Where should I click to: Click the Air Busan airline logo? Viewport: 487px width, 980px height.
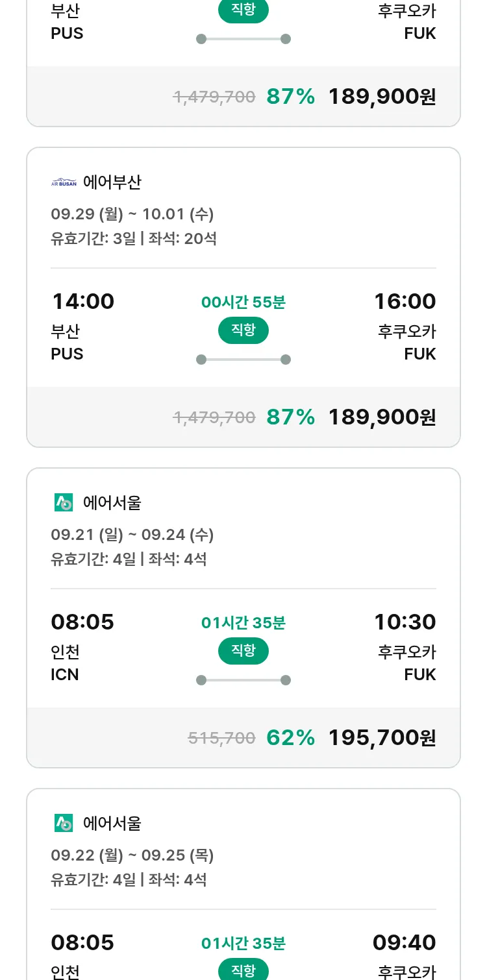coord(64,182)
